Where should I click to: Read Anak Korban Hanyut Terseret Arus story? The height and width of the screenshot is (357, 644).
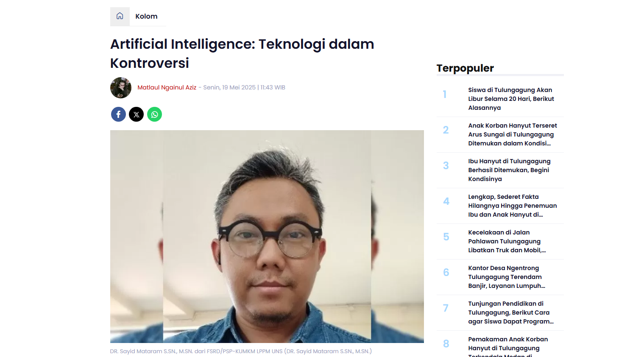[513, 134]
